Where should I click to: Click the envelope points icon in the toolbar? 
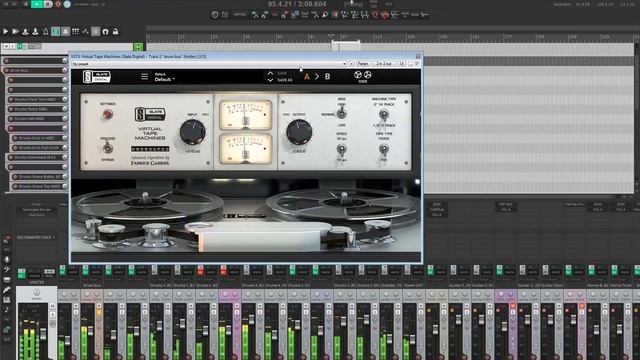(x=85, y=31)
